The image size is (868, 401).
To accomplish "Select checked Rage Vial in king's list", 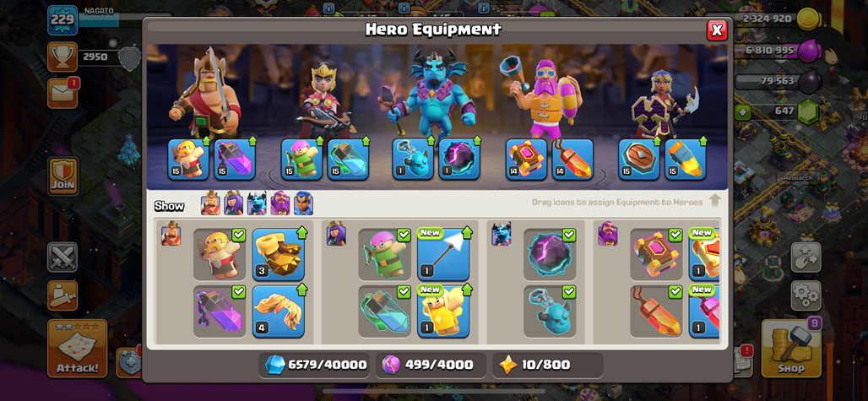I will 220,312.
